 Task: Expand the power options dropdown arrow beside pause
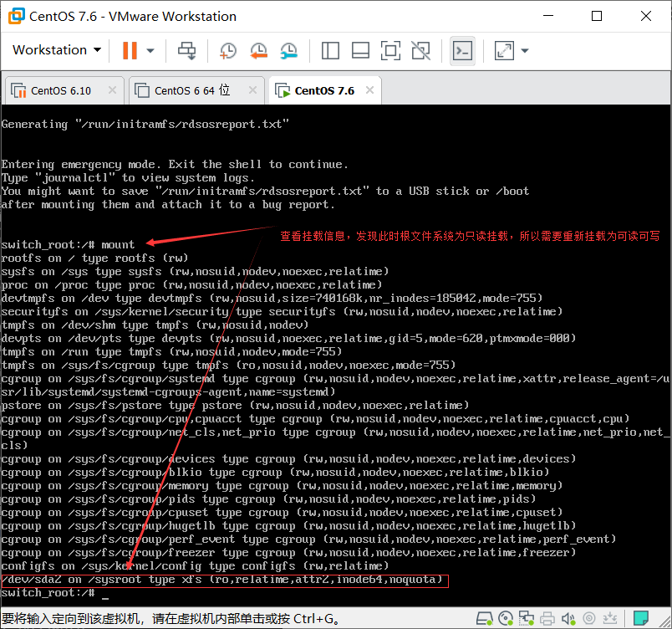pyautogui.click(x=150, y=50)
